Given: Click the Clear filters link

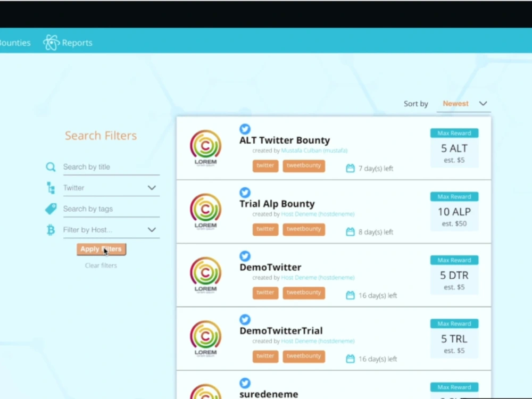Looking at the screenshot, I should point(101,265).
